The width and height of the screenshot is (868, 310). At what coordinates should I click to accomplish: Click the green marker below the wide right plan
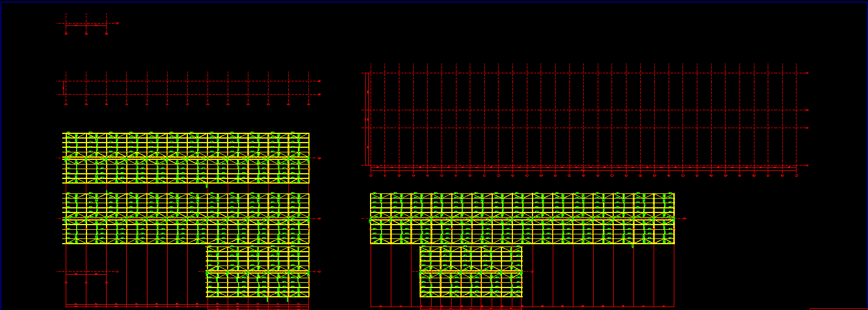[633, 246]
